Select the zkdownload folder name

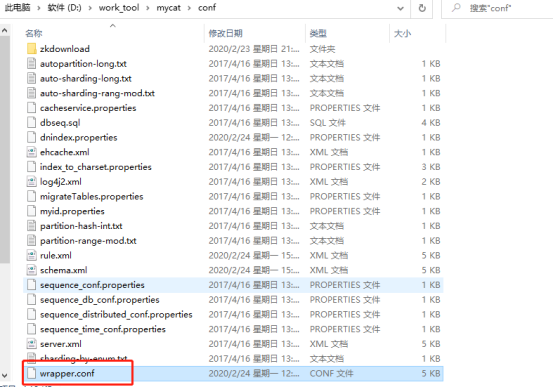pos(65,49)
